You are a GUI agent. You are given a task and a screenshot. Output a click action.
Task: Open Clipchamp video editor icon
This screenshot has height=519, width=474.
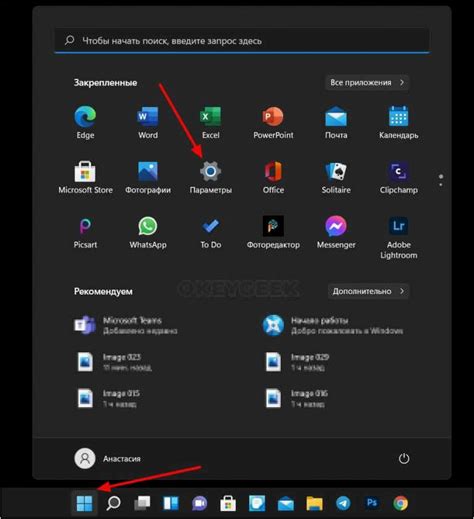click(x=399, y=177)
